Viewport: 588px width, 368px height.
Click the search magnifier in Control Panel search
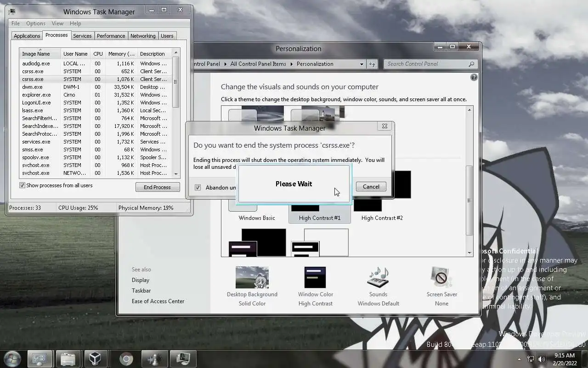471,64
